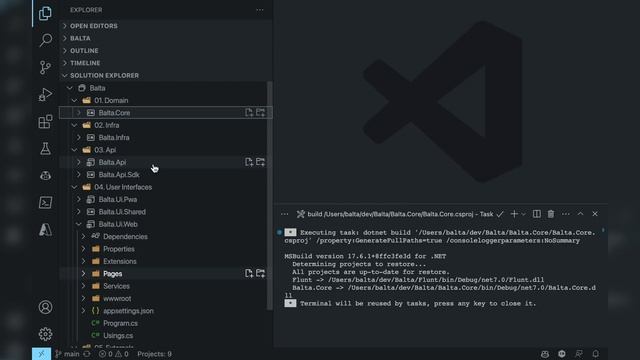This screenshot has width=640, height=360.
Task: Kill the terminal with trash icon
Action: [x=551, y=214]
